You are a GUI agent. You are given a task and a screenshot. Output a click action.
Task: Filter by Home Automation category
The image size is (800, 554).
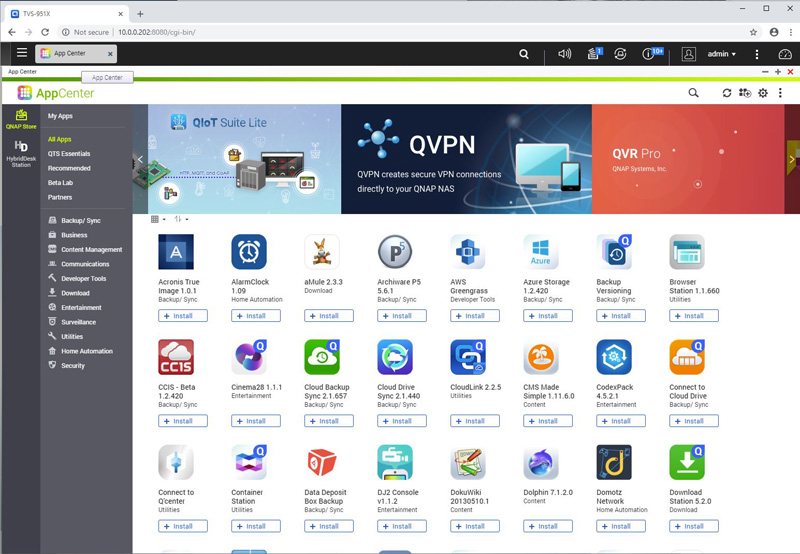click(x=80, y=351)
